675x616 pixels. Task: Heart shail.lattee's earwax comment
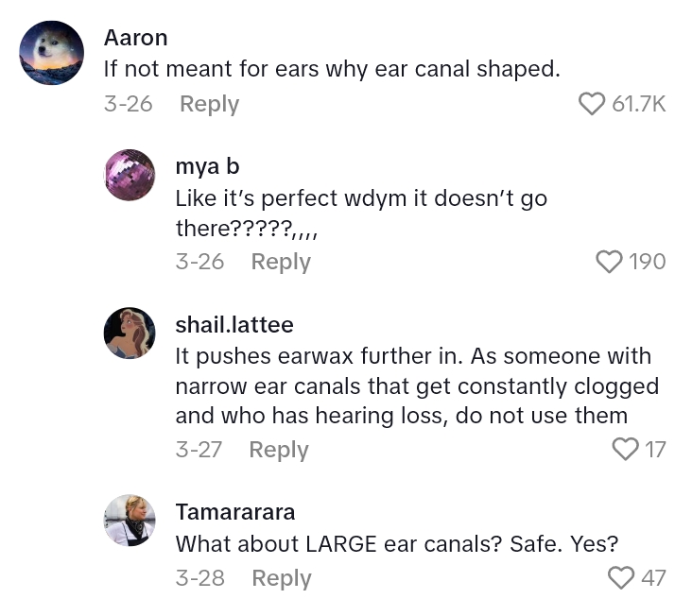point(626,450)
